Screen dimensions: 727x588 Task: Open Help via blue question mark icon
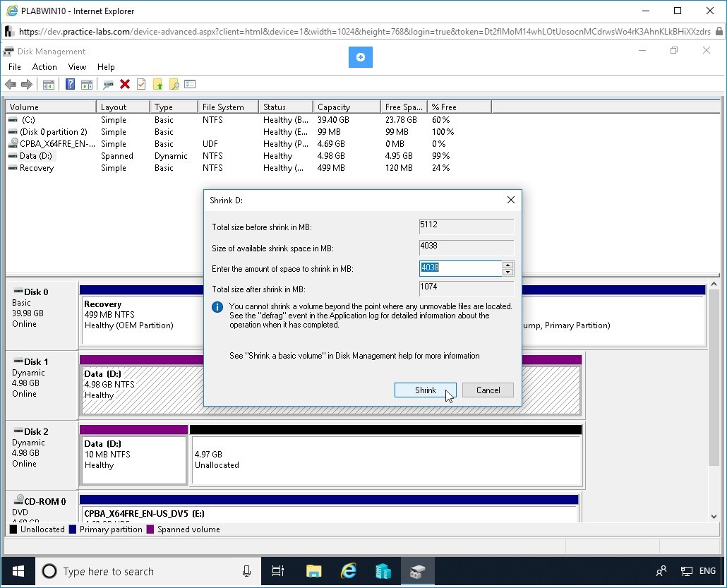(x=70, y=85)
